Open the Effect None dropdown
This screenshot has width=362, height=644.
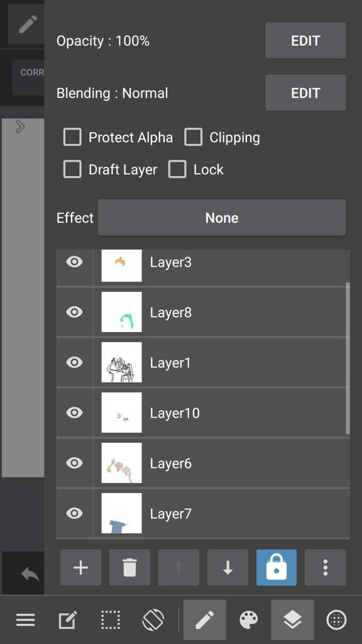coord(222,218)
